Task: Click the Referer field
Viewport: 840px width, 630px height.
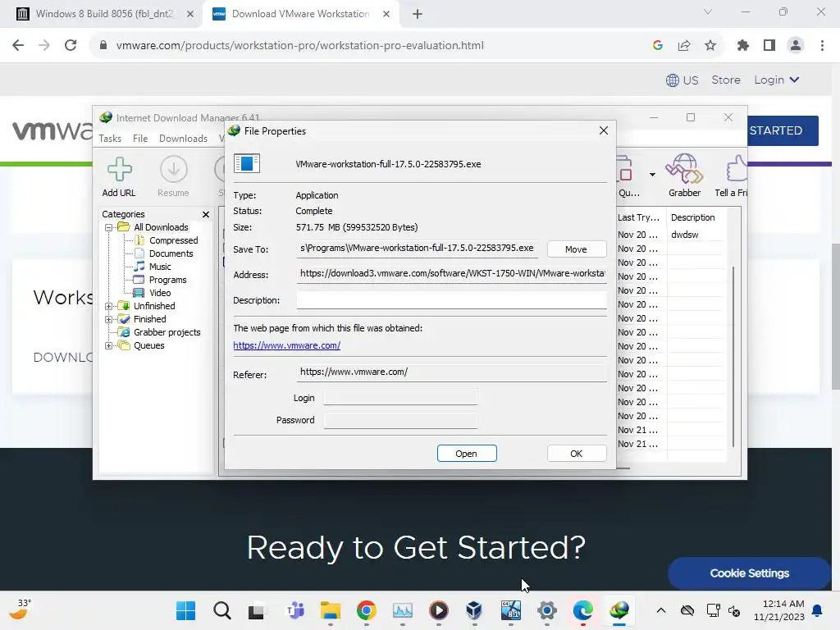Action: pyautogui.click(x=452, y=372)
